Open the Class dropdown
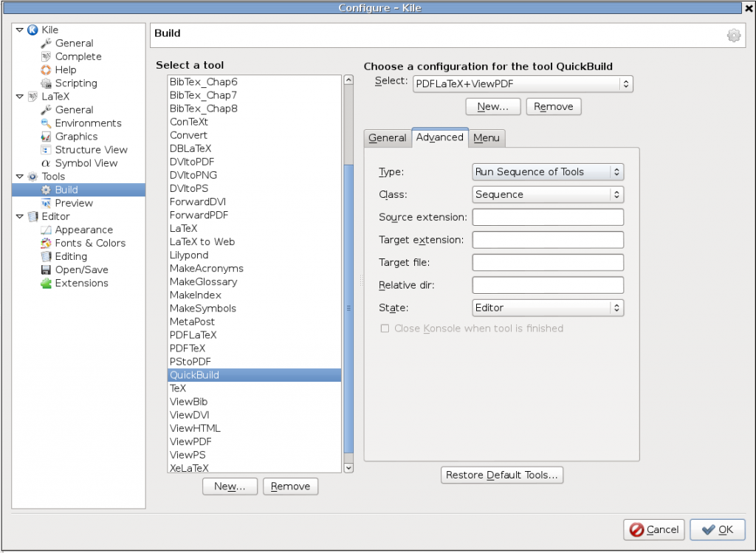The image size is (756, 553). (548, 195)
